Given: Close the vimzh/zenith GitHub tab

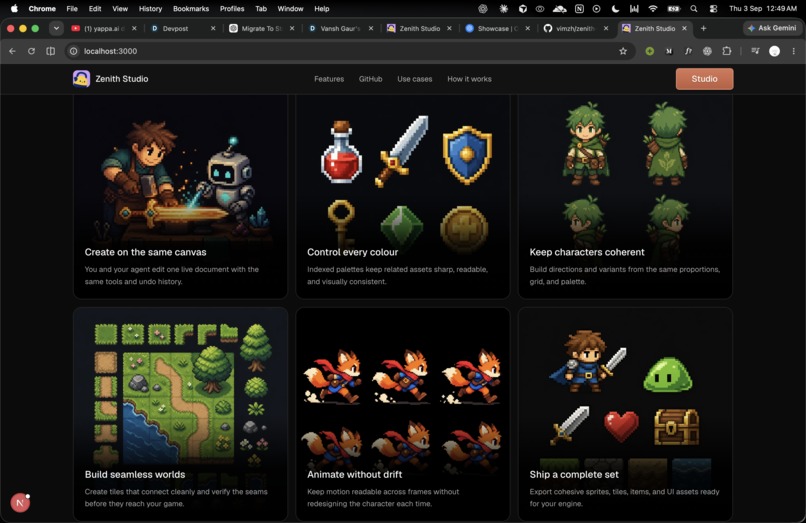Looking at the screenshot, I should click(x=606, y=29).
